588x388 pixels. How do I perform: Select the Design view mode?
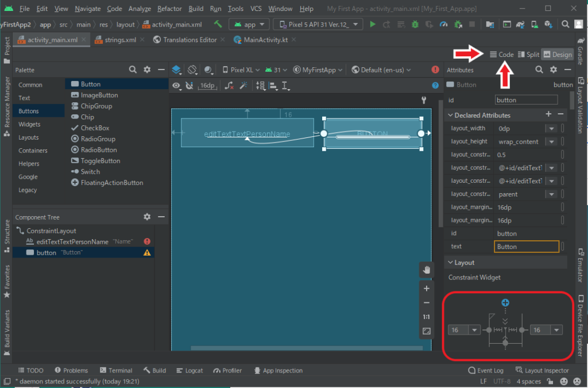pos(558,55)
